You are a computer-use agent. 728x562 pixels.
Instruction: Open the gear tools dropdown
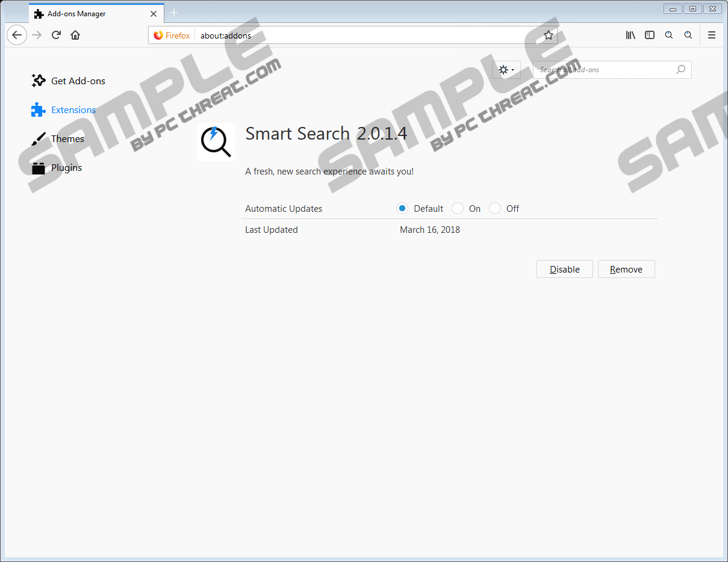(506, 70)
